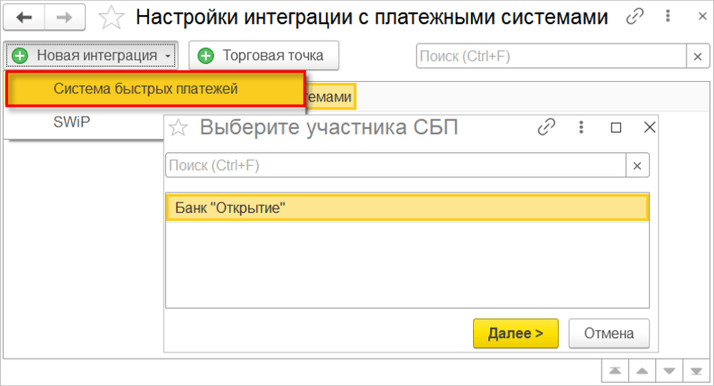Click the 'Торговая точка' add button
The height and width of the screenshot is (386, 714).
(264, 56)
